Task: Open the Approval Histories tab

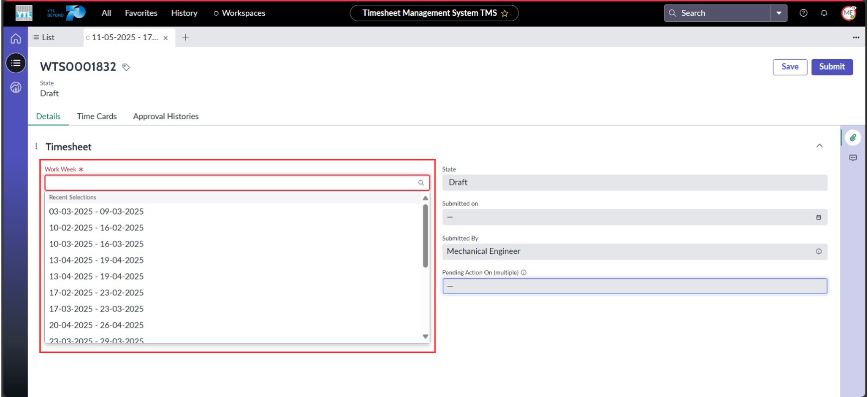Action: [165, 116]
